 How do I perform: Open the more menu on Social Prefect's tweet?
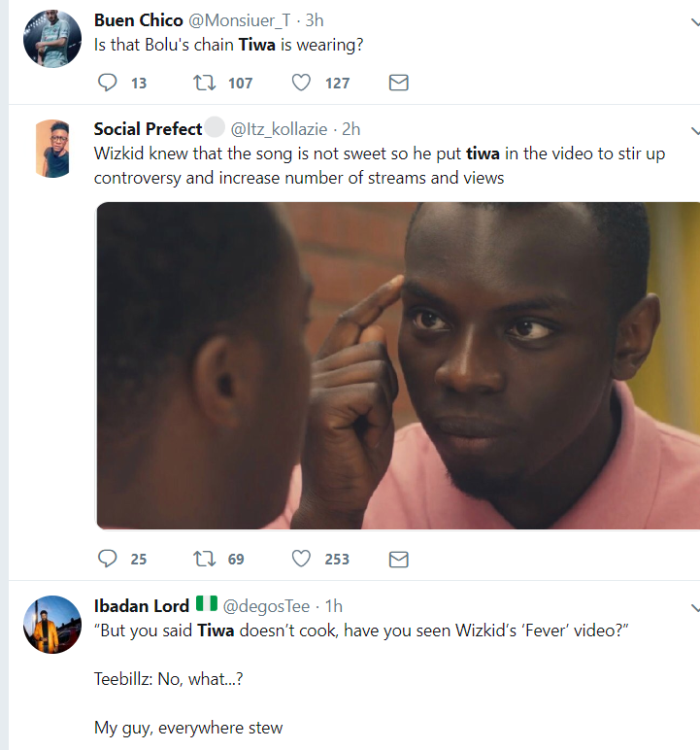coord(695,130)
